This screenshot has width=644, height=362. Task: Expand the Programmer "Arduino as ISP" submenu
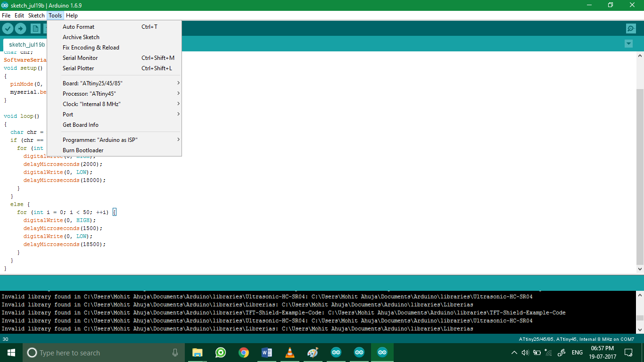click(114, 140)
